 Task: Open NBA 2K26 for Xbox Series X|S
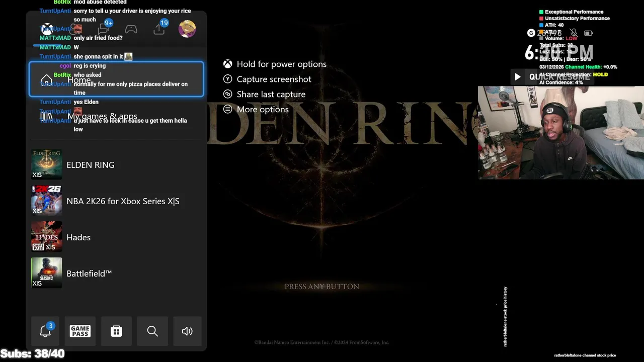pos(116,201)
